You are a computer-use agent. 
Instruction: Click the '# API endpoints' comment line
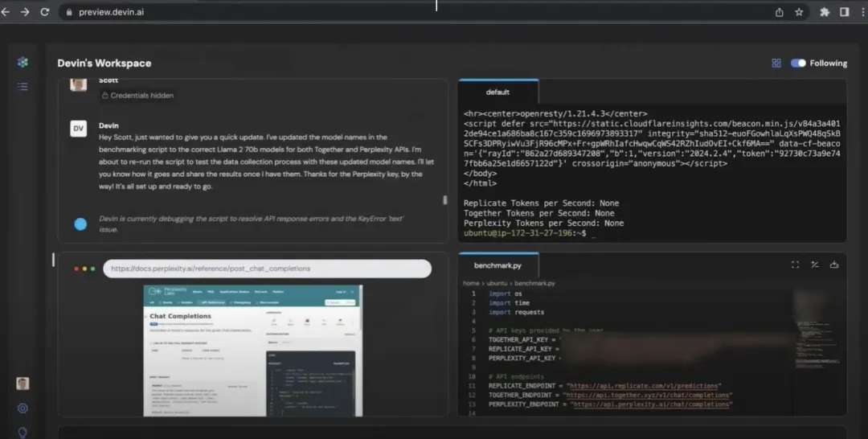(516, 377)
